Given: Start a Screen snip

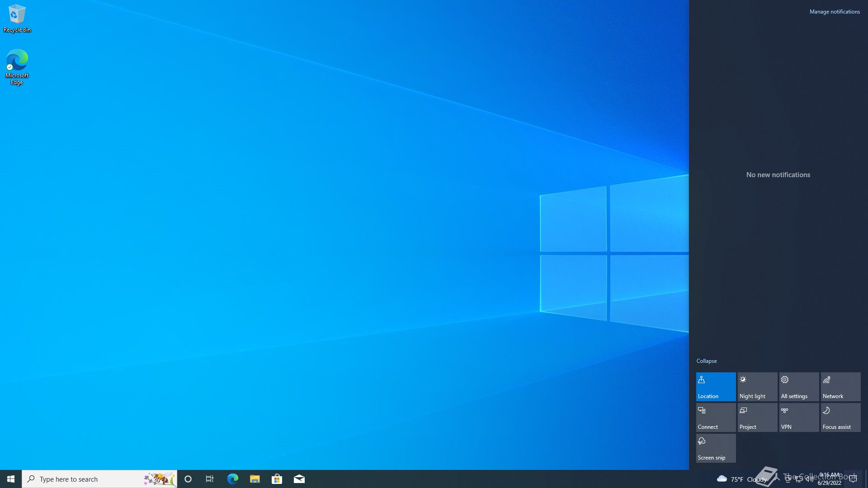Looking at the screenshot, I should tap(716, 448).
